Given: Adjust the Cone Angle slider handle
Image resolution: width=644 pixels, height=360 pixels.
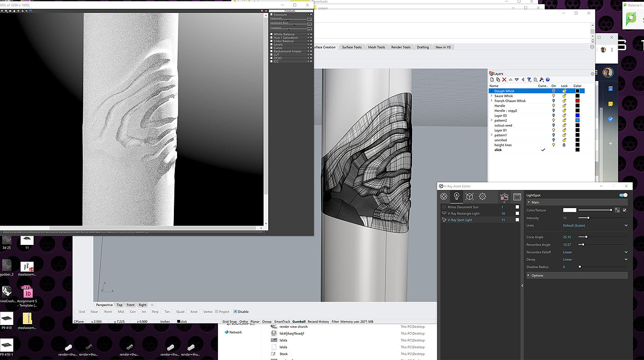Looking at the screenshot, I should (x=586, y=237).
